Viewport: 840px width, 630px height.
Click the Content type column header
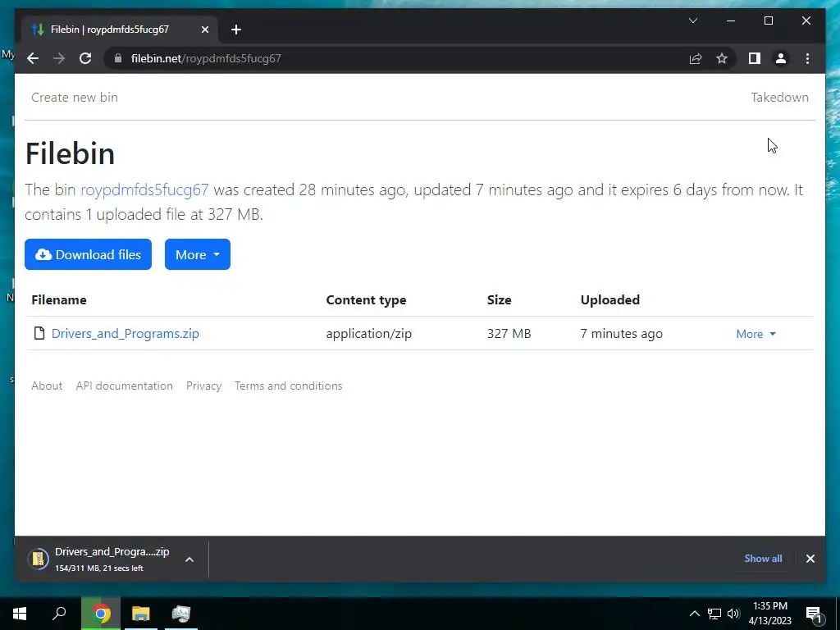(x=367, y=300)
